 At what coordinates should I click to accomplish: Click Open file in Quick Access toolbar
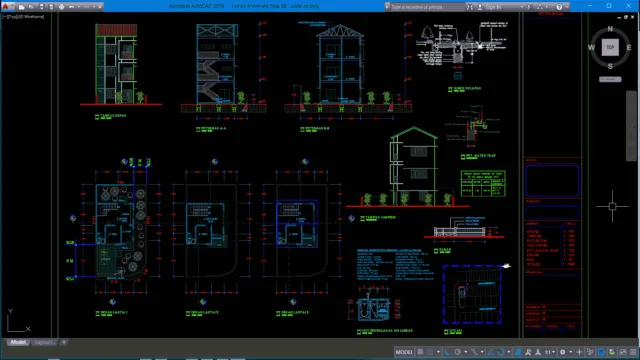pyautogui.click(x=31, y=7)
